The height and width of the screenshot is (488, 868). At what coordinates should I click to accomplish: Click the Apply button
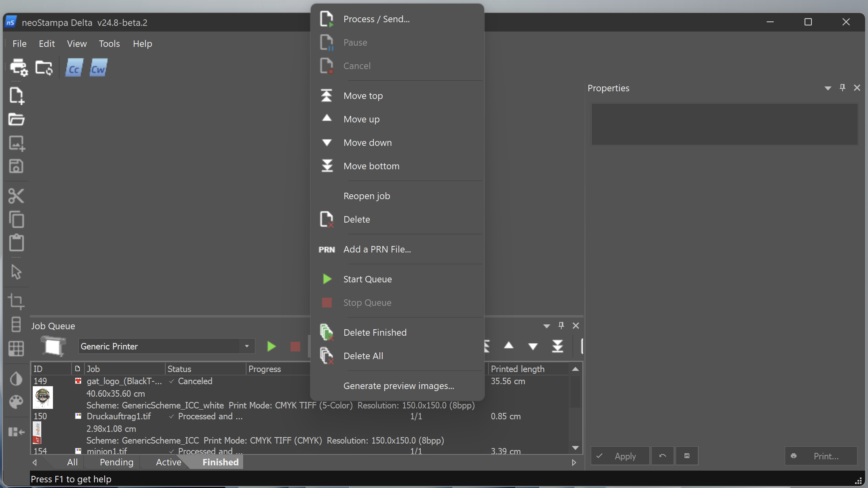pyautogui.click(x=620, y=456)
